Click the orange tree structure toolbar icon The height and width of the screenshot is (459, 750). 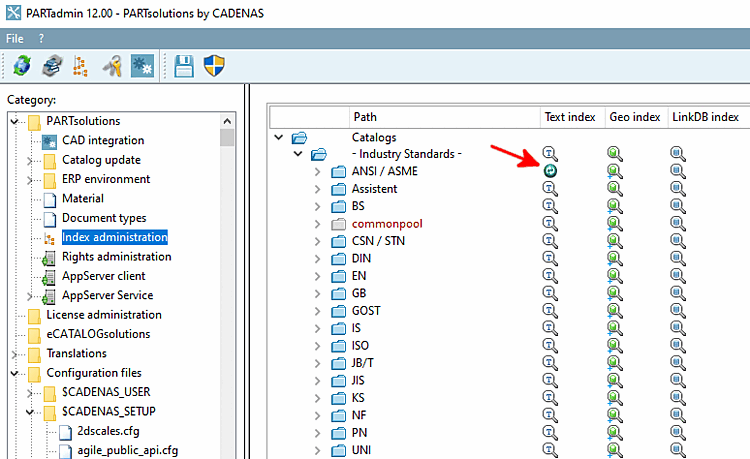80,66
